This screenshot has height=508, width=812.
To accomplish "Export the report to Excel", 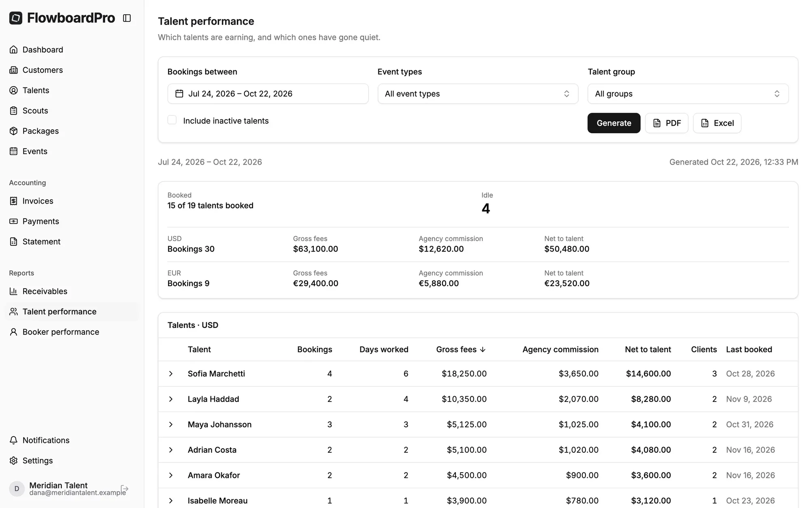I will pos(717,123).
